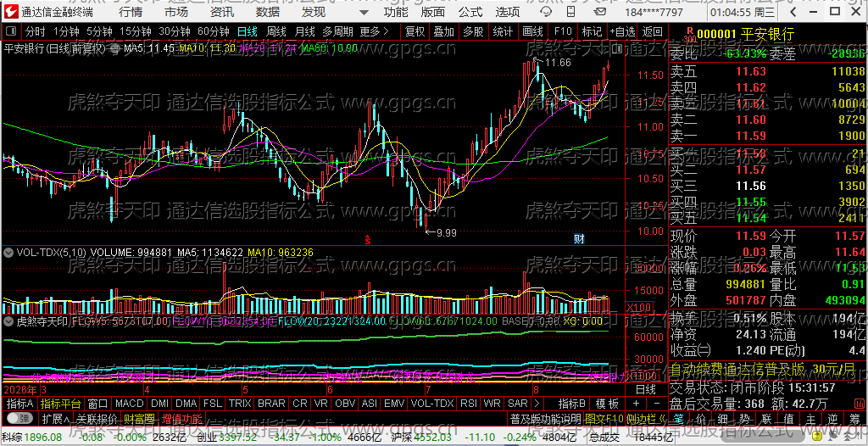The image size is (868, 446).
Task: Select the VOL-TDX indicator tab
Action: point(431,404)
